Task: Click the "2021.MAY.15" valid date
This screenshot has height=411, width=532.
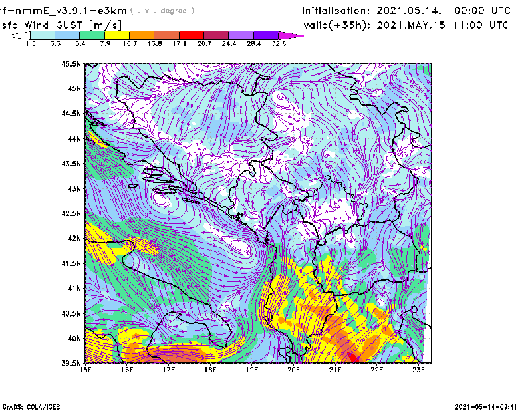Action: point(411,25)
